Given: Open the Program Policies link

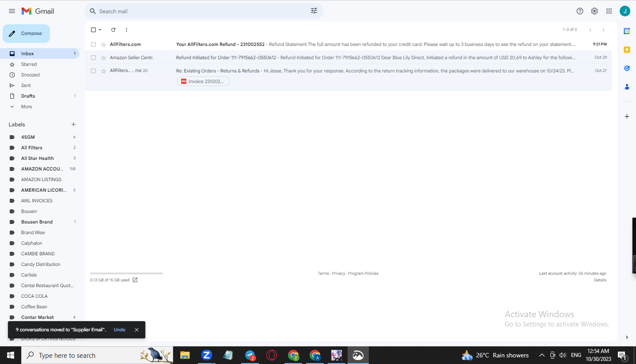Looking at the screenshot, I should tap(363, 273).
